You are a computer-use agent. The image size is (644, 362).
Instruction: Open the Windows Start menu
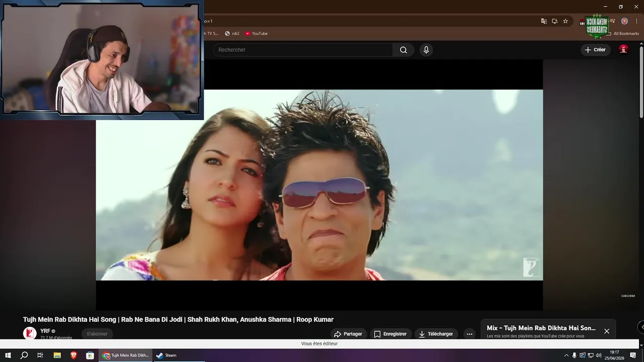point(8,355)
